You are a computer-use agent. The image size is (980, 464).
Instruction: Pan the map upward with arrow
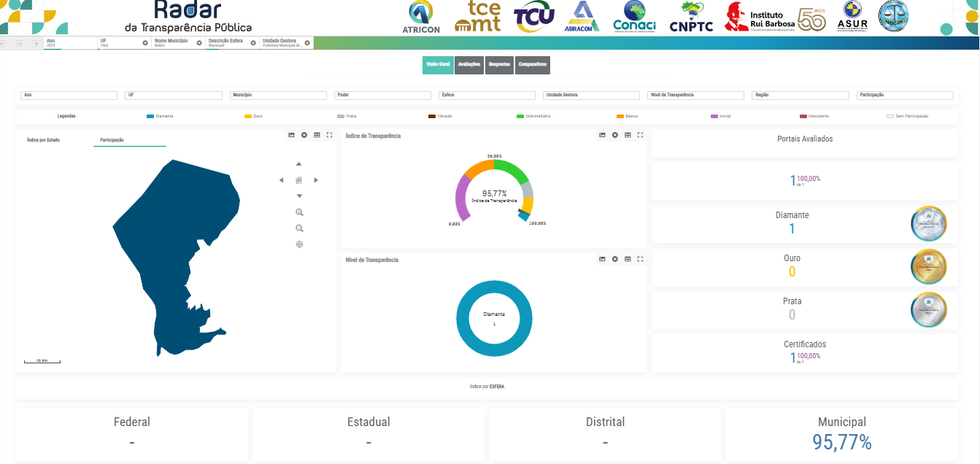pyautogui.click(x=298, y=164)
